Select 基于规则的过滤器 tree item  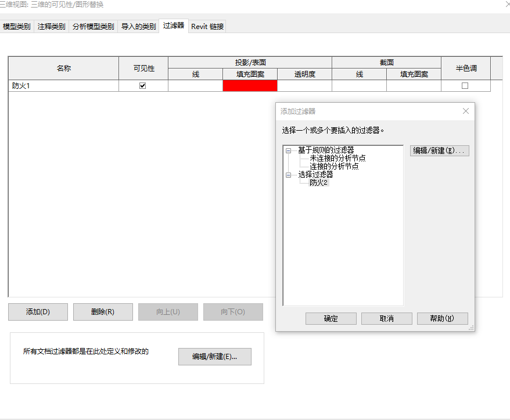coord(326,150)
